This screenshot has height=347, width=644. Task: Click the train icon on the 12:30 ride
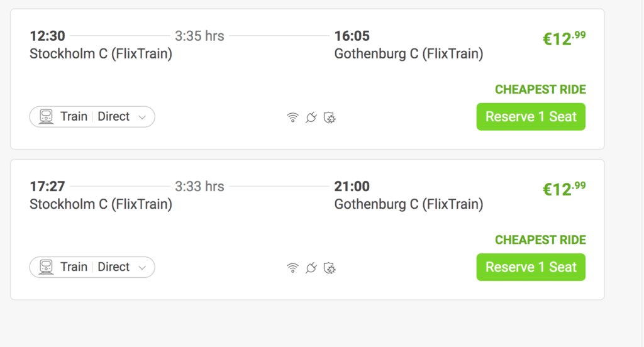(46, 117)
